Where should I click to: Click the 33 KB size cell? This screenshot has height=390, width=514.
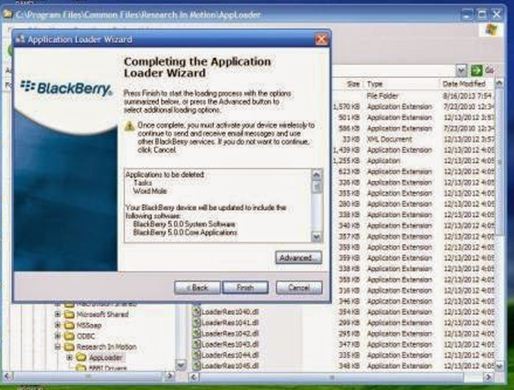(x=351, y=139)
